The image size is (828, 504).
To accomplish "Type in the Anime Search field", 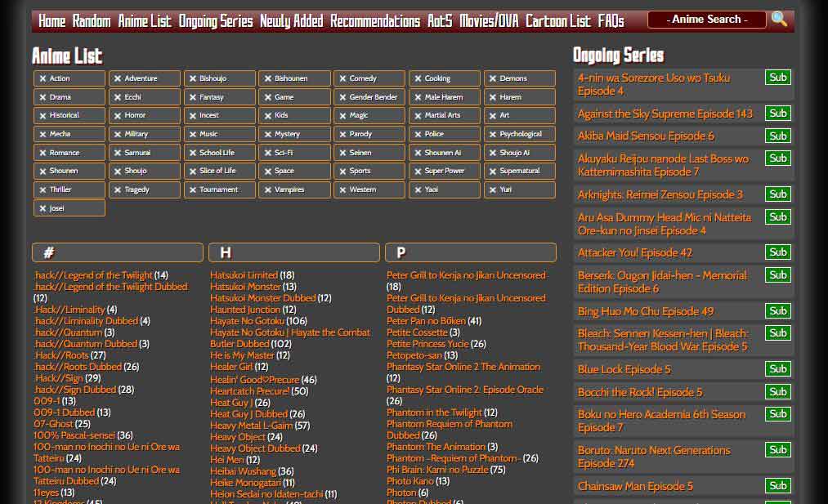I will pyautogui.click(x=706, y=20).
